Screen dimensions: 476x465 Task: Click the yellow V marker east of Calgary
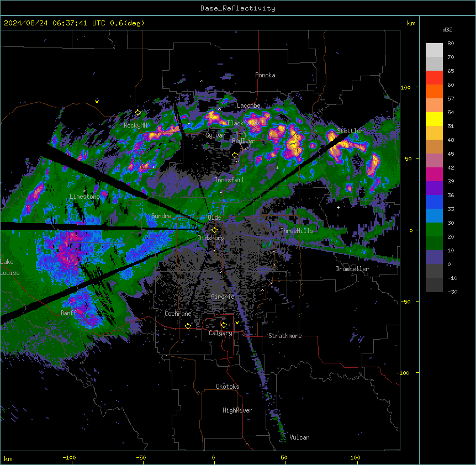pos(237,323)
